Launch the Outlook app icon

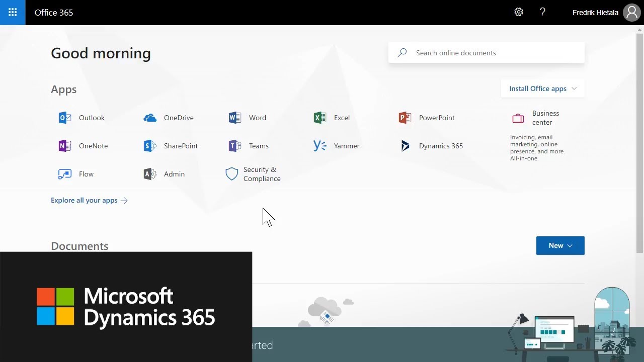point(65,118)
